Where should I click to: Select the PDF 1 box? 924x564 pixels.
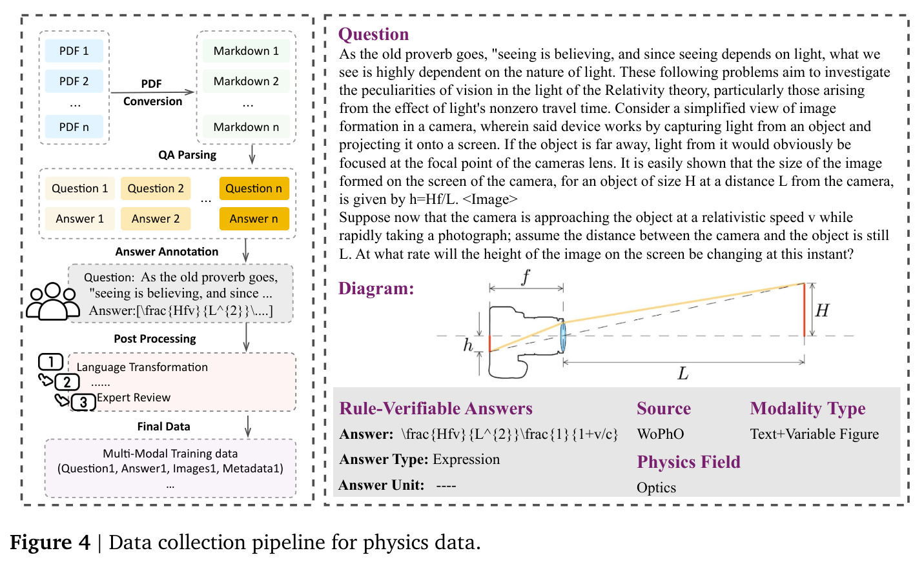click(x=74, y=51)
